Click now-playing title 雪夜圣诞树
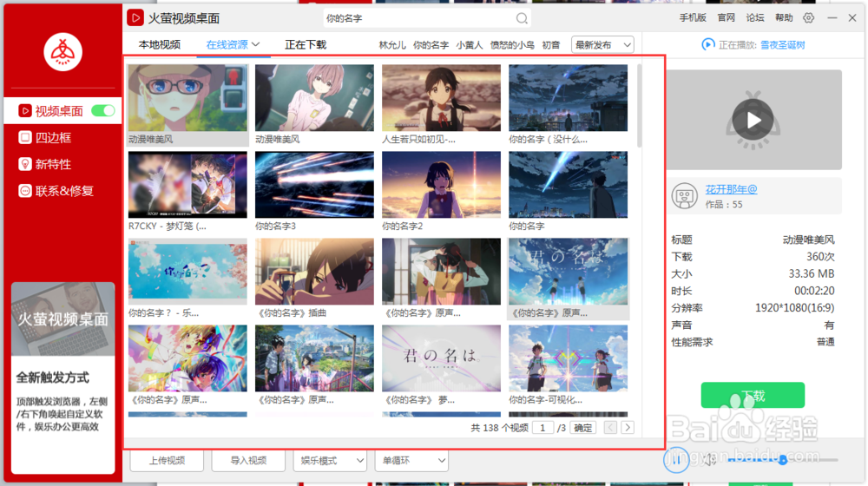Screen dimensions: 868x486 pyautogui.click(x=782, y=45)
